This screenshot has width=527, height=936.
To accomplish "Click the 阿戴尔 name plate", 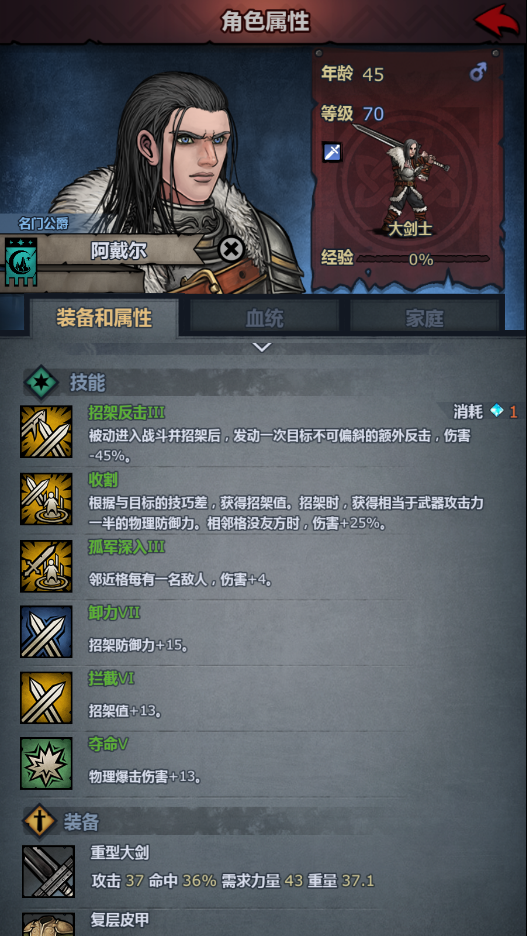I will [x=118, y=251].
